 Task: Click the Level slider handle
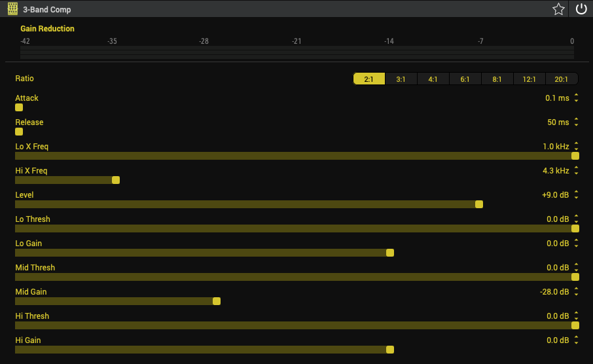click(479, 204)
